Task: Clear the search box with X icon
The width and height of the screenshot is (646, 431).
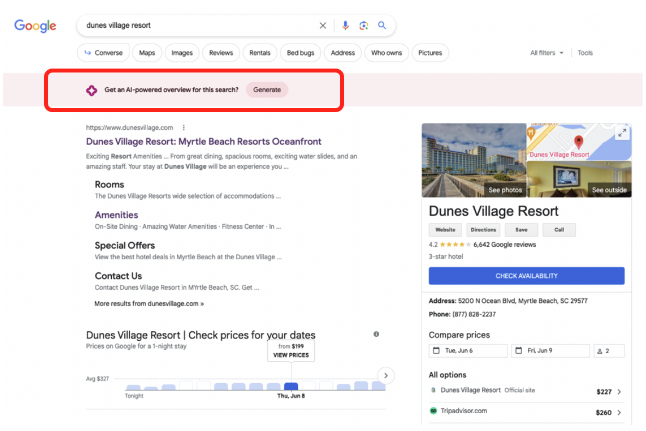Action: [323, 26]
